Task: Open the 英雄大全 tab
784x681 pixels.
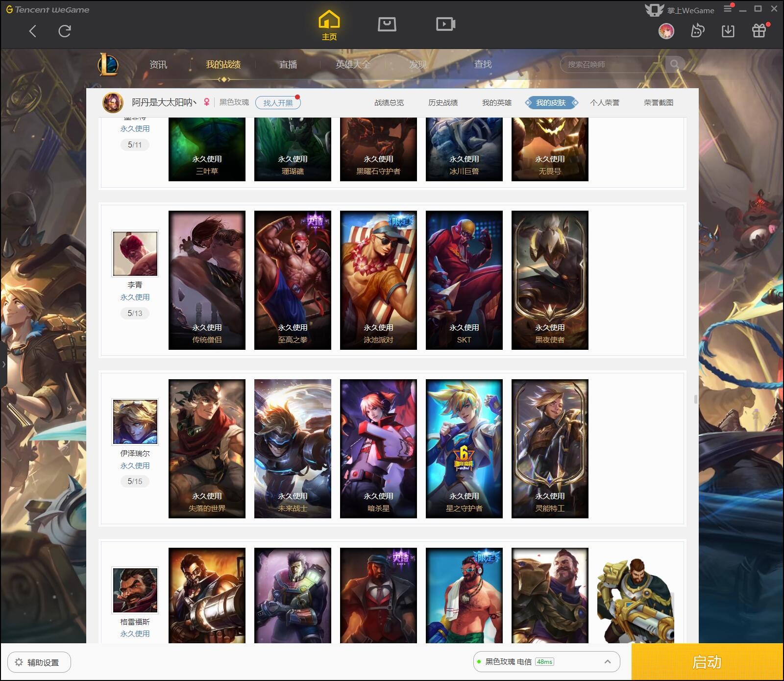Action: click(x=353, y=64)
